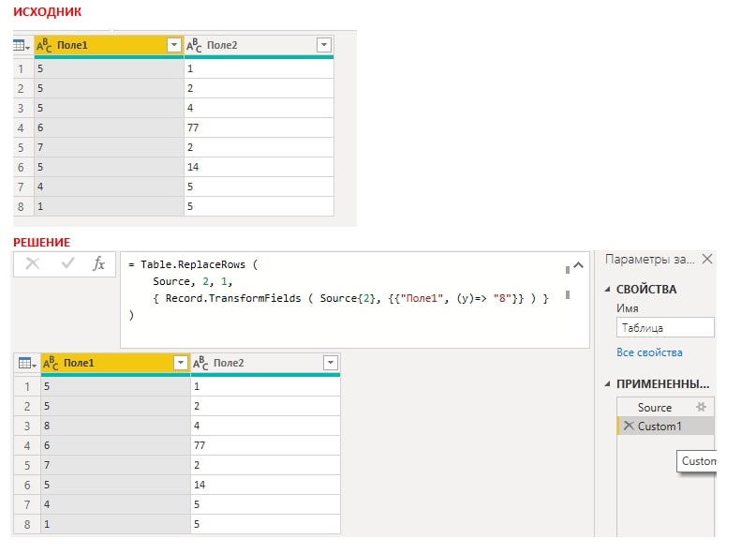Click ABC data type icon of Поле1 in source table
Screen dimensions: 756x554
coord(44,45)
